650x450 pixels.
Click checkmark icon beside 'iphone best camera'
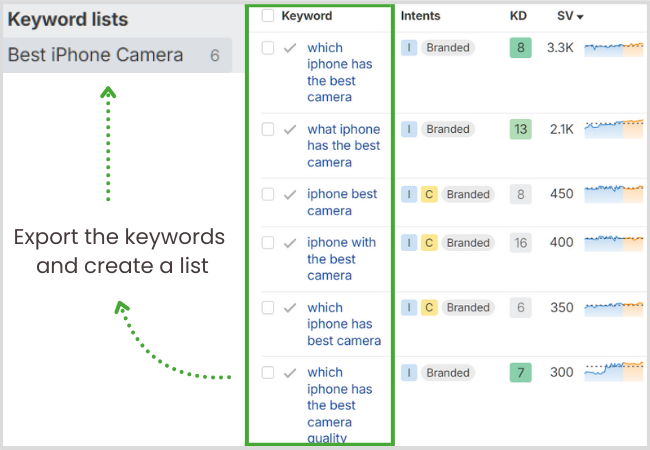click(x=290, y=194)
